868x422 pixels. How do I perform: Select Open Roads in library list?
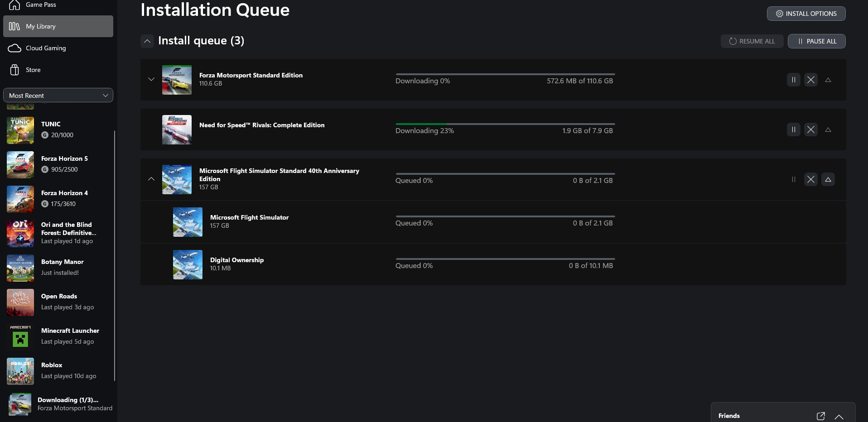pos(58,302)
